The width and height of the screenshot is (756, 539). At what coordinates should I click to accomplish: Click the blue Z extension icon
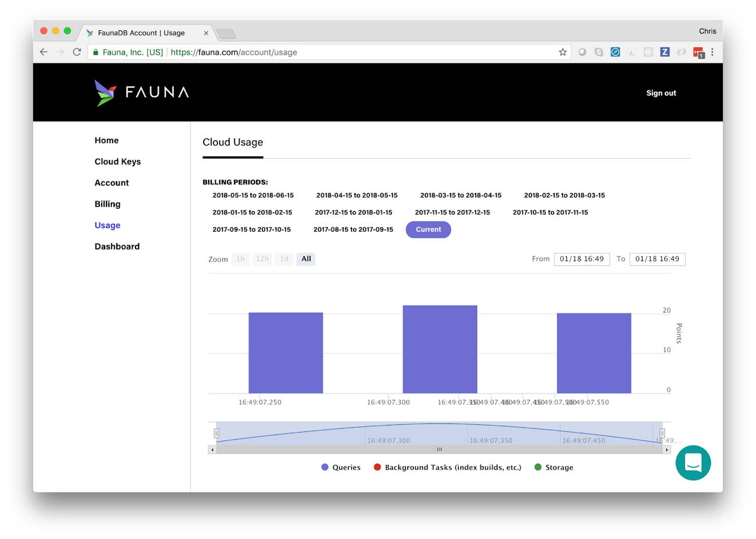point(665,52)
